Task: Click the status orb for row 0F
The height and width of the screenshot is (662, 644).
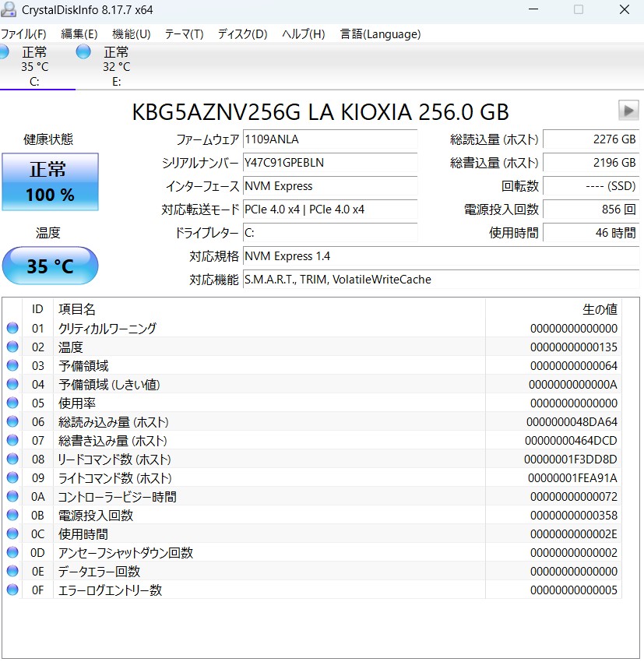Action: [12, 590]
